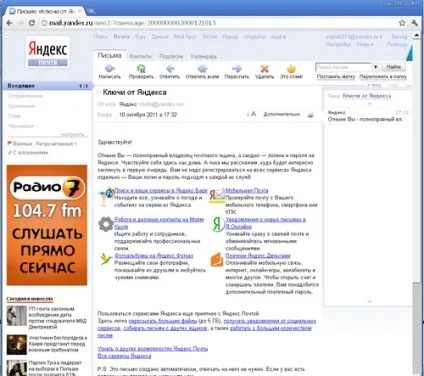Click the Выход logout link
This screenshot has height=376, width=424.
(399, 37)
